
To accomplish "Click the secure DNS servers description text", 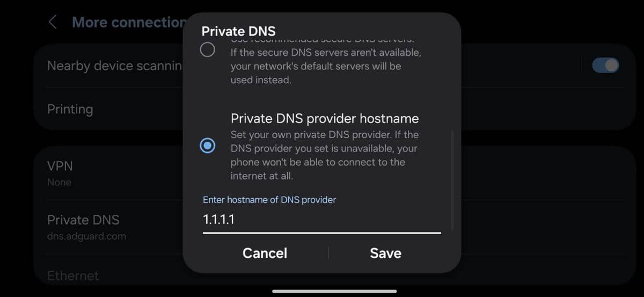I will click(326, 67).
